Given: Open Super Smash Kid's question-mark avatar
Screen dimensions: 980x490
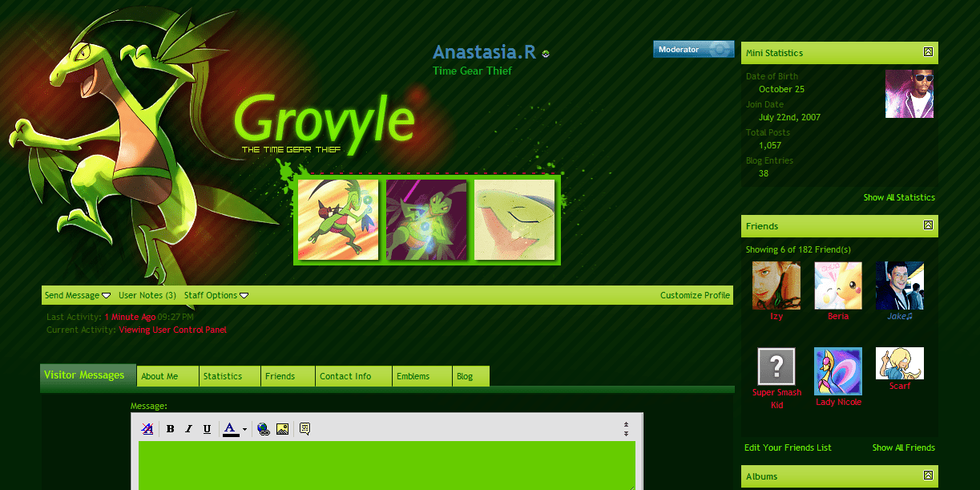Looking at the screenshot, I should coord(776,367).
